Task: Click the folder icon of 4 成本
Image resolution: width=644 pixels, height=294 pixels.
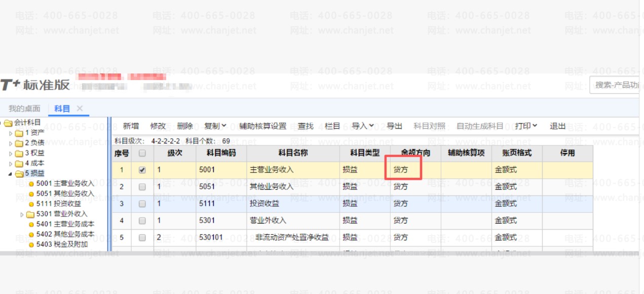Action: coord(19,163)
